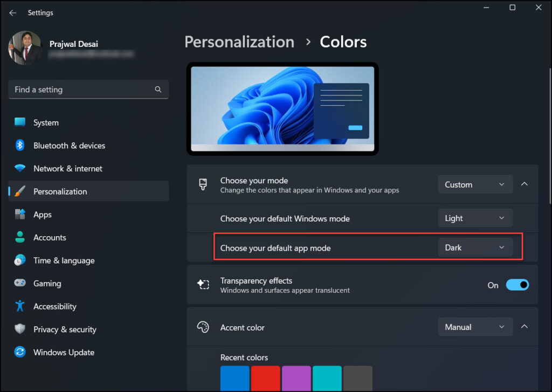Screen dimensions: 552x392
Task: Maximize the Settings window
Action: (x=512, y=8)
